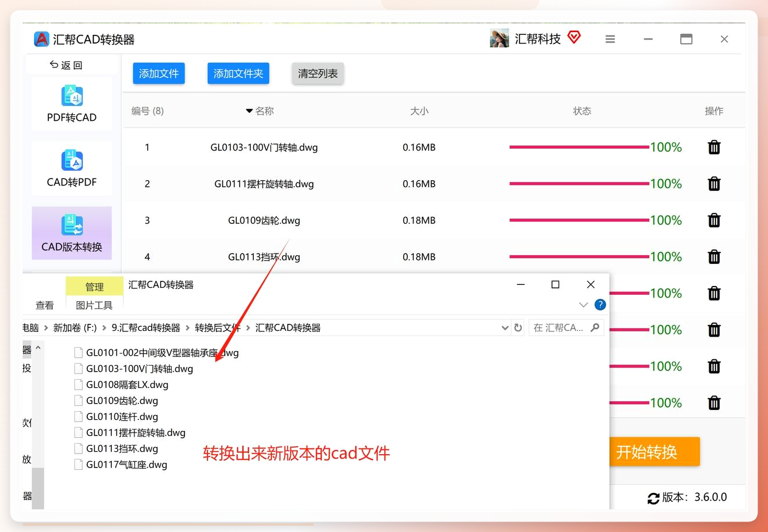
Task: Refresh the Explorer address bar
Action: [x=518, y=328]
